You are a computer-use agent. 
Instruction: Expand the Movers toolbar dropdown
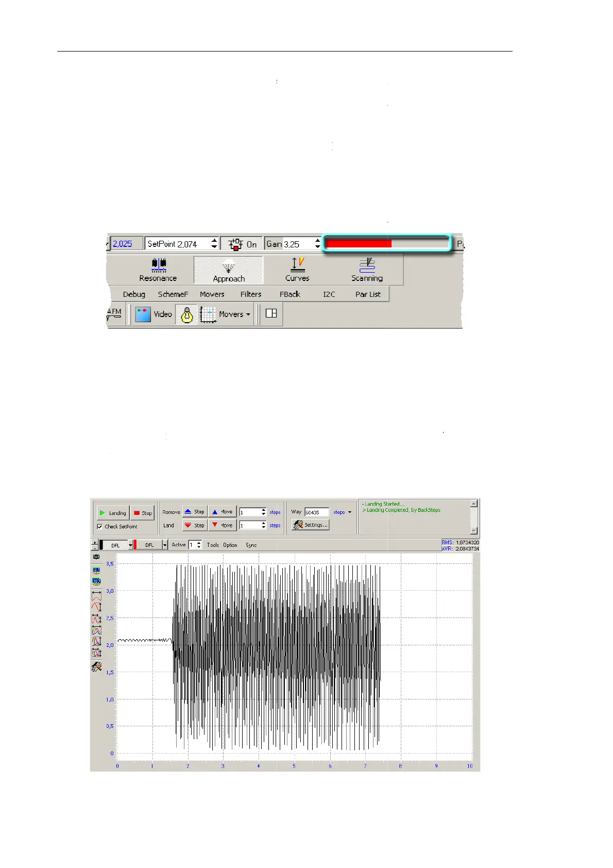248,314
